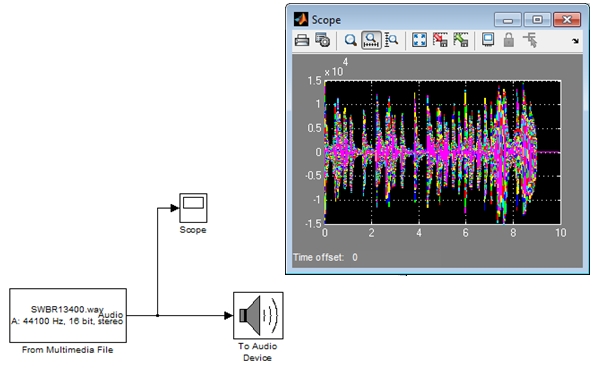The image size is (592, 368).
Task: Toggle the Zoom X-axis tool
Action: (x=372, y=40)
